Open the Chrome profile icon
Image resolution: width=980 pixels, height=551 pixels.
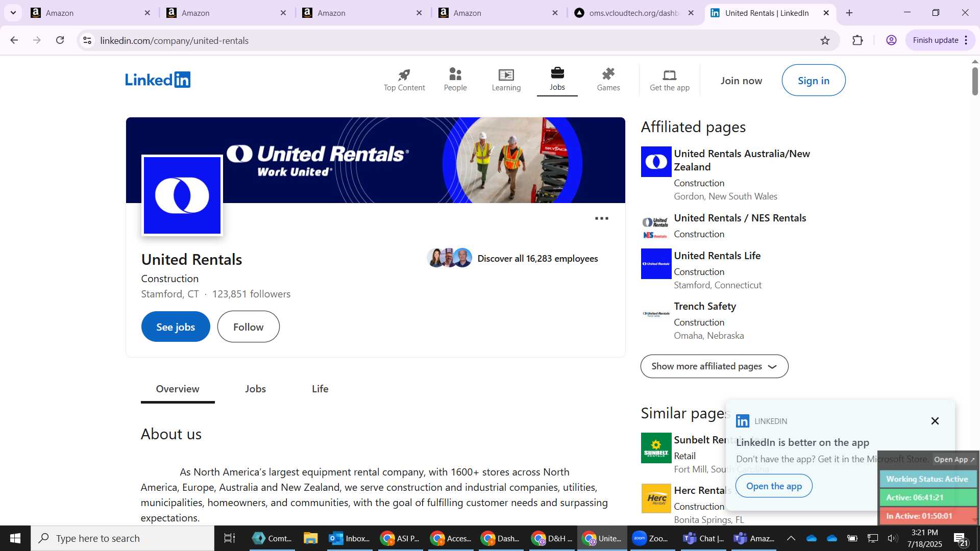892,40
